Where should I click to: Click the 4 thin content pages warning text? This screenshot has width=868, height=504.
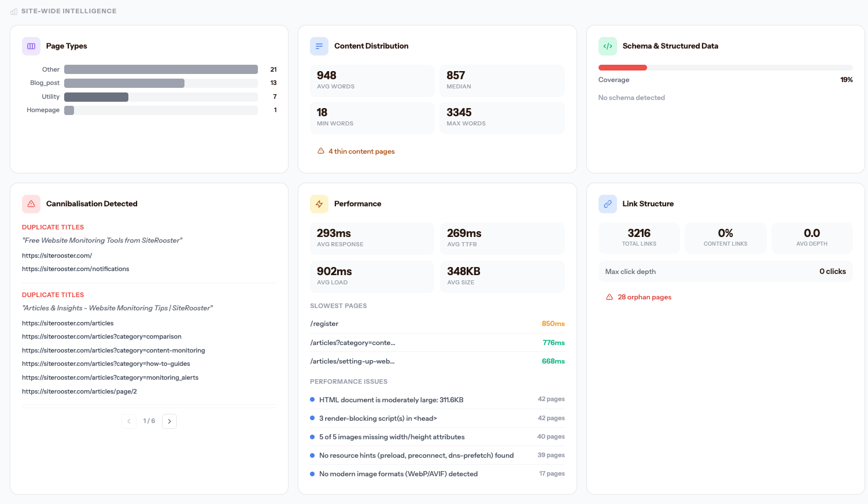361,151
